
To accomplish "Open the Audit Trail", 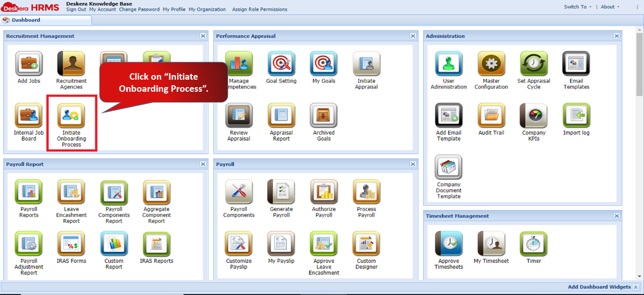I will 491,116.
